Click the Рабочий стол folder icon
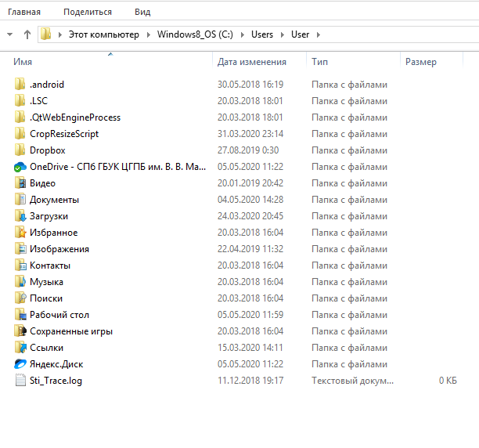This screenshot has height=448, width=479. point(20,315)
